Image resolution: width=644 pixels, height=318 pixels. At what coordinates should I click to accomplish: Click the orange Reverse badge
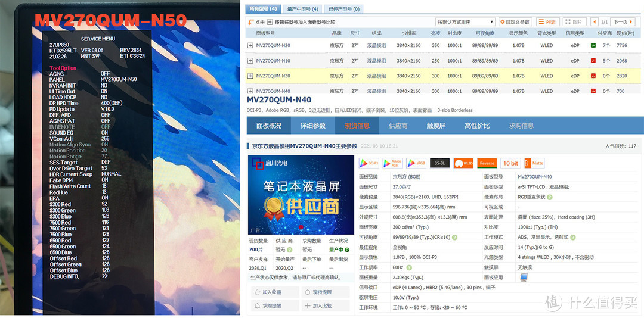tap(487, 163)
